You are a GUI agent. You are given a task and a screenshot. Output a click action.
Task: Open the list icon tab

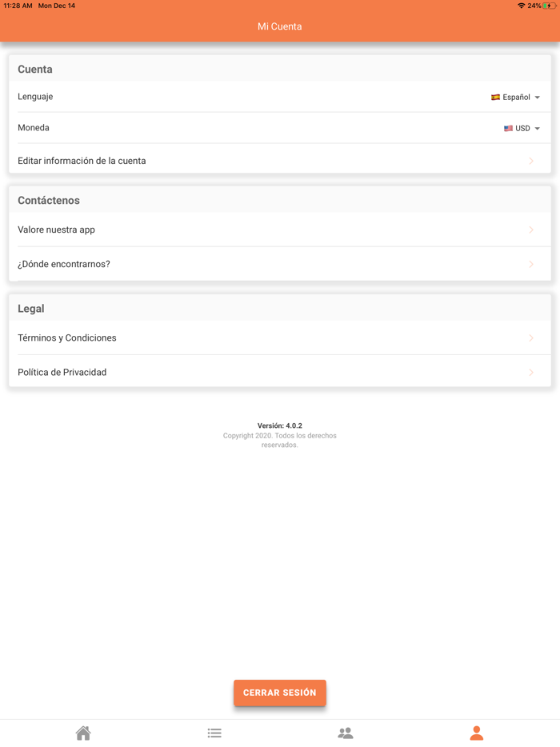pyautogui.click(x=214, y=733)
